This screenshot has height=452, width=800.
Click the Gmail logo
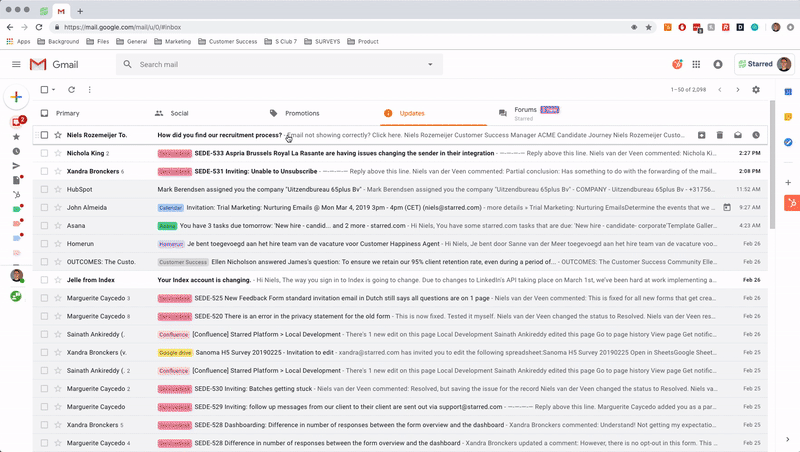tap(54, 64)
